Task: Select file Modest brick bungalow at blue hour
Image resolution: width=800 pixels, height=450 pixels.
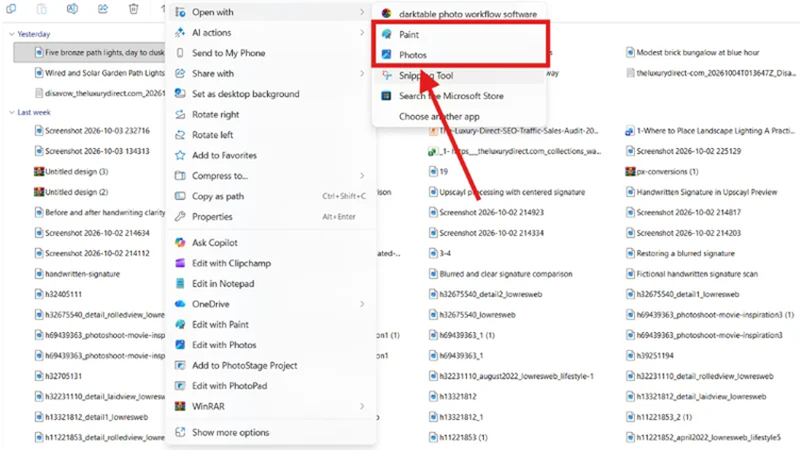Action: pos(693,52)
